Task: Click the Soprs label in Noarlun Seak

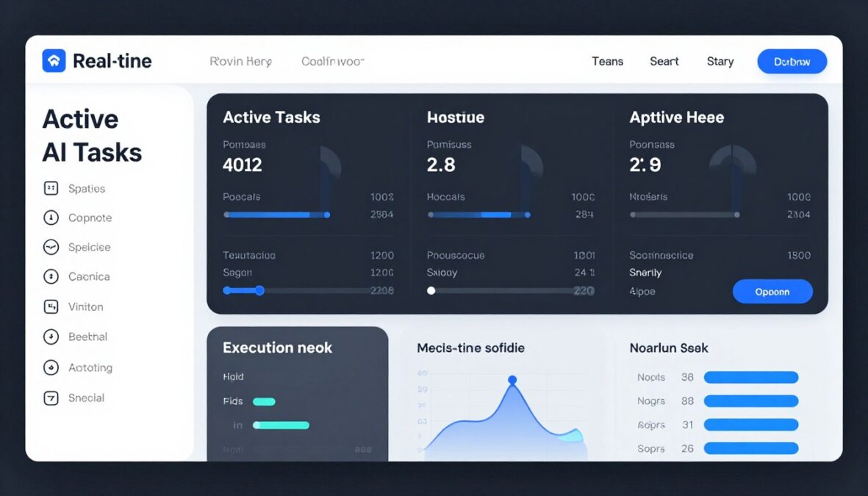Action: tap(651, 448)
